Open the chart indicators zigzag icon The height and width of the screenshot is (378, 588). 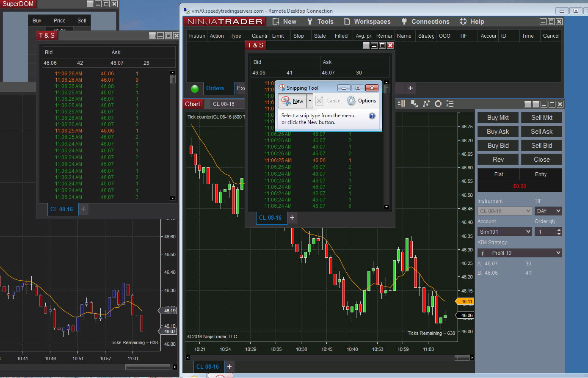tap(426, 104)
